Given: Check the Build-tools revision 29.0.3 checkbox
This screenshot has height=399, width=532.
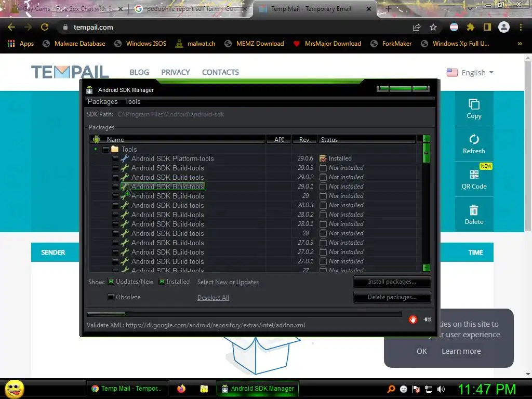Looking at the screenshot, I should coord(115,168).
